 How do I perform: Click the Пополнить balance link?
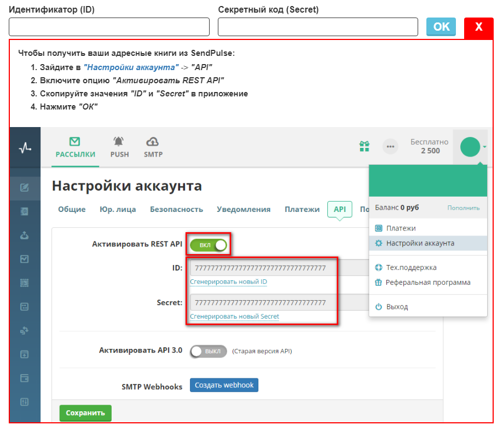point(463,208)
